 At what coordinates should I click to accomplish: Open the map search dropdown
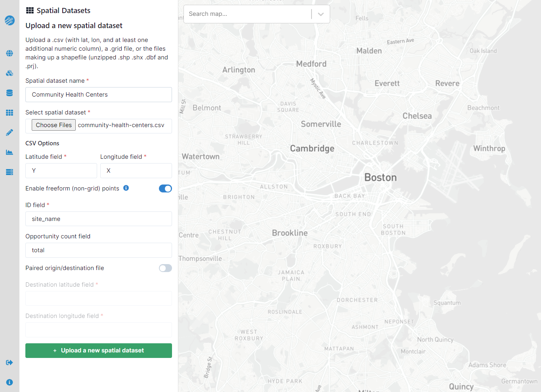[x=321, y=14]
